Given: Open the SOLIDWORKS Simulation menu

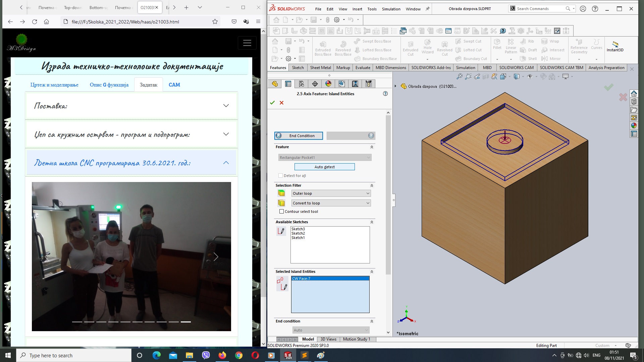Looking at the screenshot, I should [391, 9].
